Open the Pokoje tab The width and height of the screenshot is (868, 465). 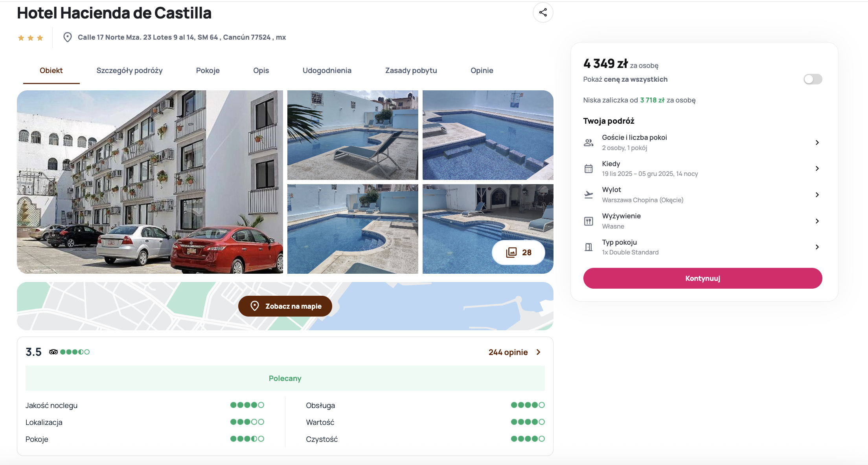pyautogui.click(x=208, y=71)
